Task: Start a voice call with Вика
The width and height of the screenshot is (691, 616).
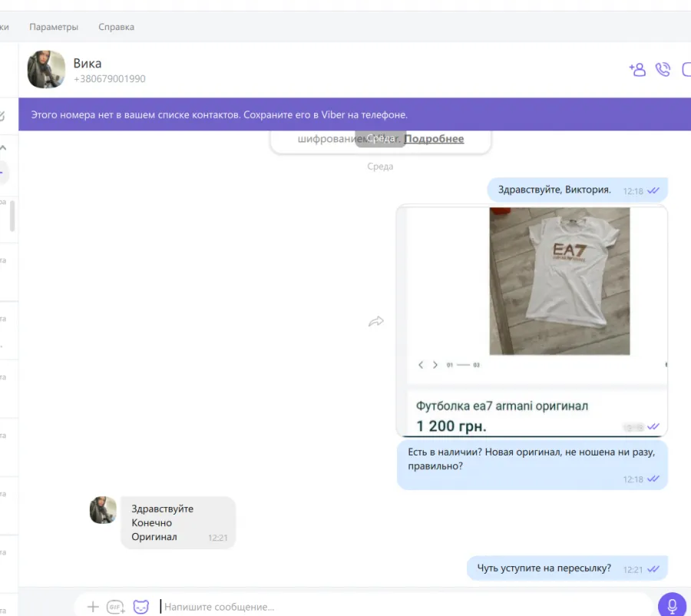Action: [x=663, y=69]
